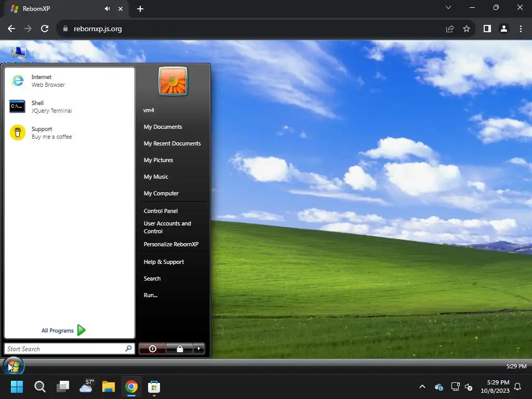This screenshot has width=532, height=399.
Task: Open My Computer from start menu
Action: tap(161, 193)
